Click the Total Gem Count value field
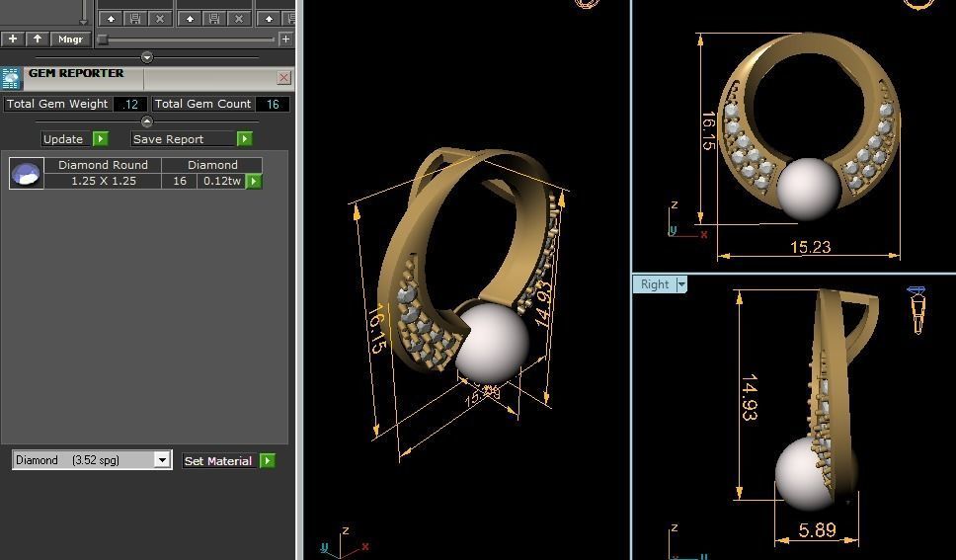The height and width of the screenshot is (560, 956). click(272, 105)
